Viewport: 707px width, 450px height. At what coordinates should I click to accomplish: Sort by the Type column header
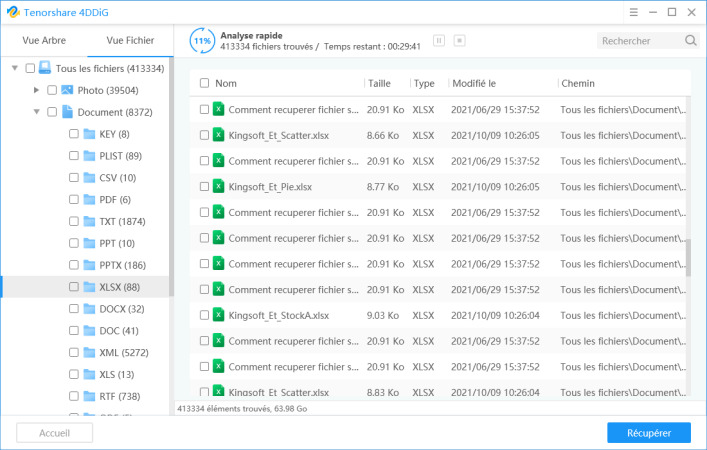pos(424,83)
